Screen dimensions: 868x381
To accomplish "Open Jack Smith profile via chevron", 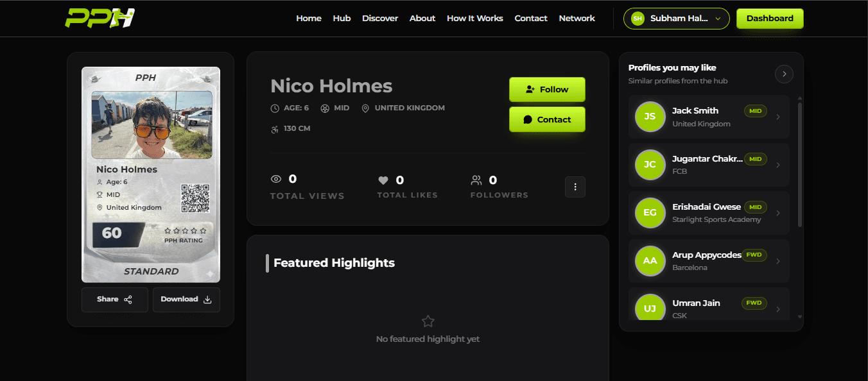I will [778, 117].
